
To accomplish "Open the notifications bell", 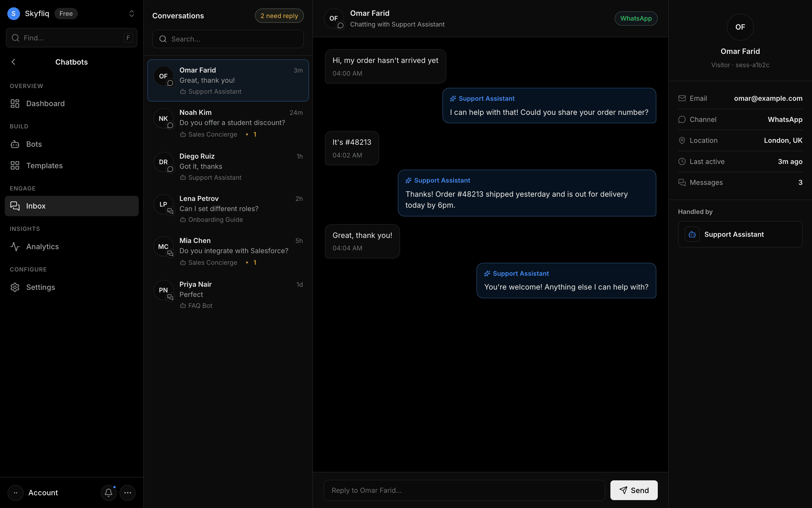I will tap(108, 492).
